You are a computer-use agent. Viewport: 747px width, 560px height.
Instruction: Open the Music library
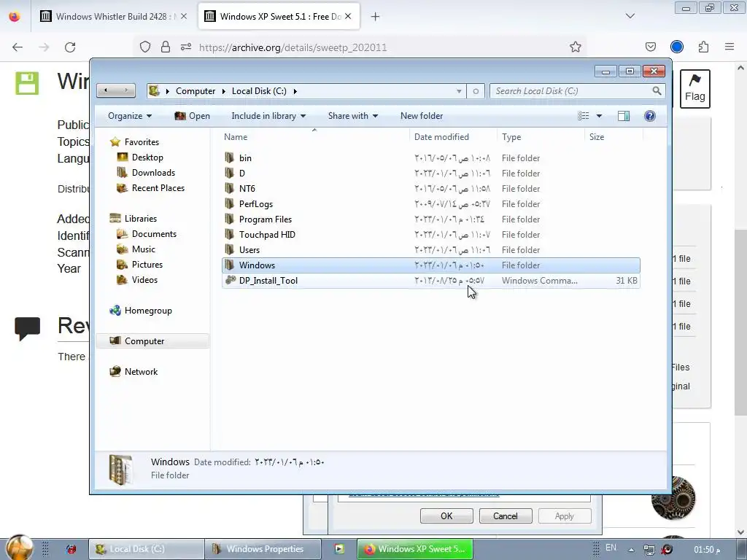click(144, 249)
